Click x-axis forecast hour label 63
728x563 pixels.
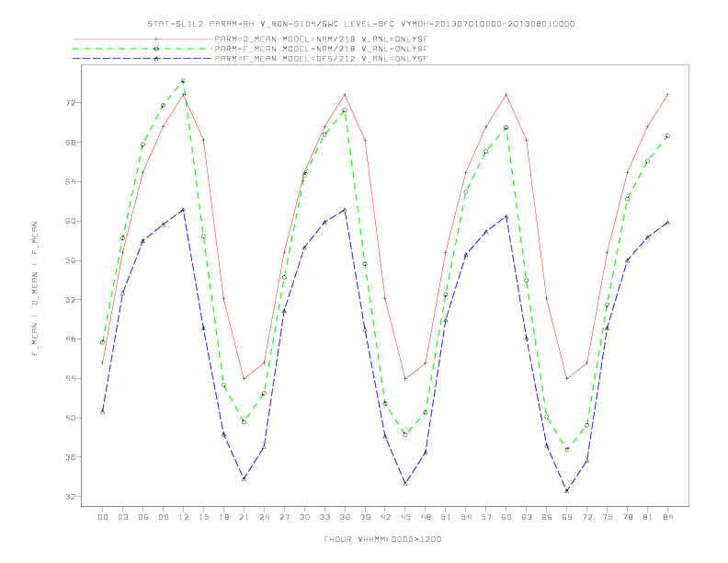pos(527,517)
